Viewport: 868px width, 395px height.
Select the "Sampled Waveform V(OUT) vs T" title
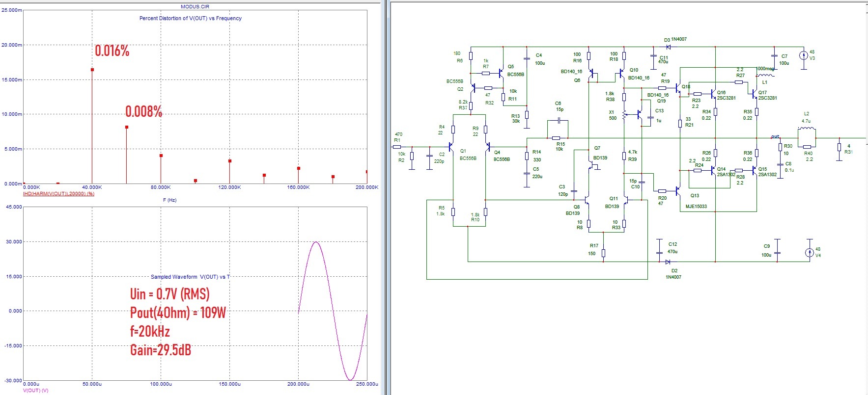pos(190,277)
